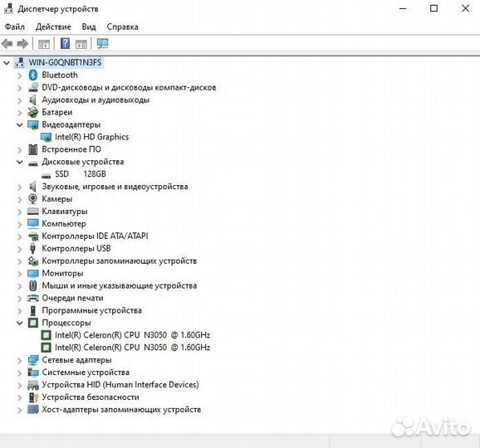Expand the Камеры category
Viewport: 480px width, 448px height.
[20, 199]
